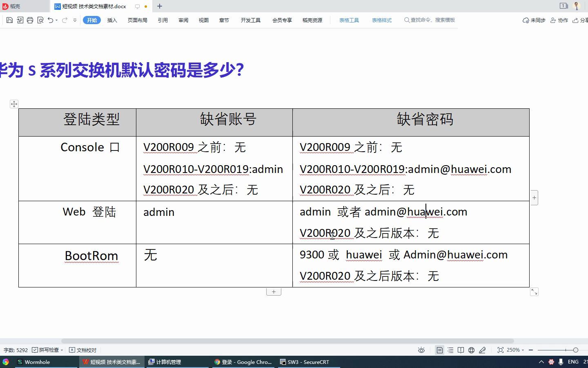Select the 开始 ribbon tab
This screenshot has width=588, height=368.
[x=92, y=20]
